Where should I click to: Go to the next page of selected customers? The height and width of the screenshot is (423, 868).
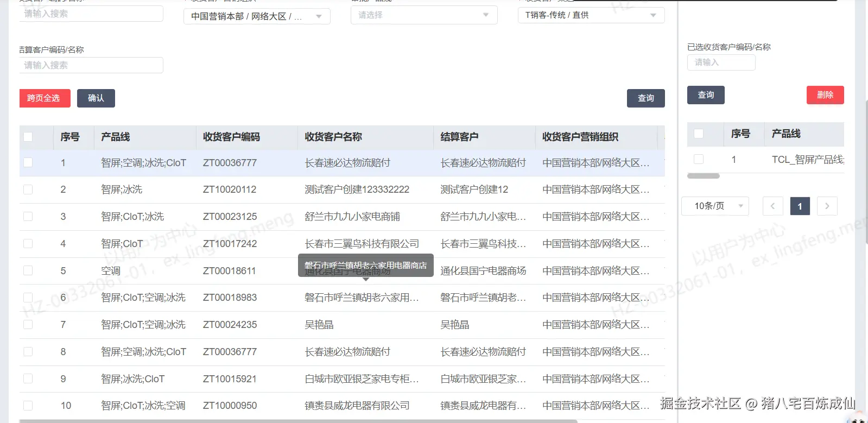coord(827,206)
